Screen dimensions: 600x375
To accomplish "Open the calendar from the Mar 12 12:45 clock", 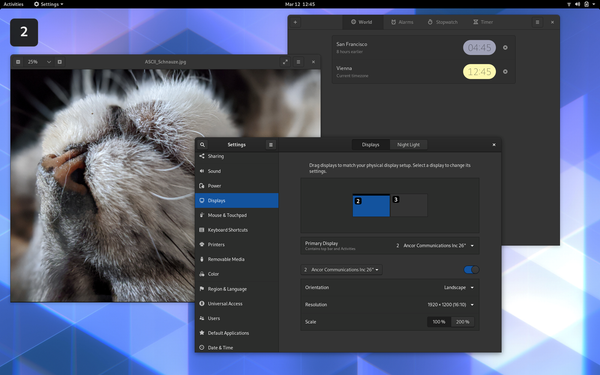I will [300, 4].
